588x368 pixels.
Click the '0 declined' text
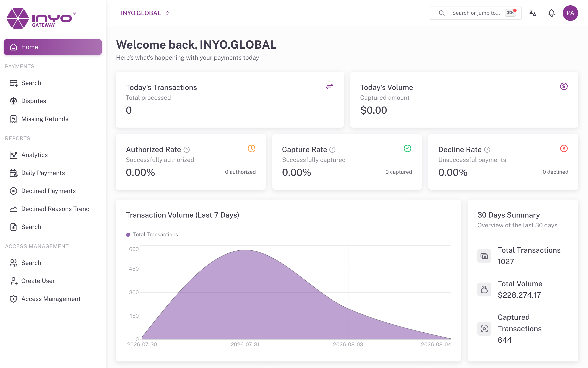[556, 172]
